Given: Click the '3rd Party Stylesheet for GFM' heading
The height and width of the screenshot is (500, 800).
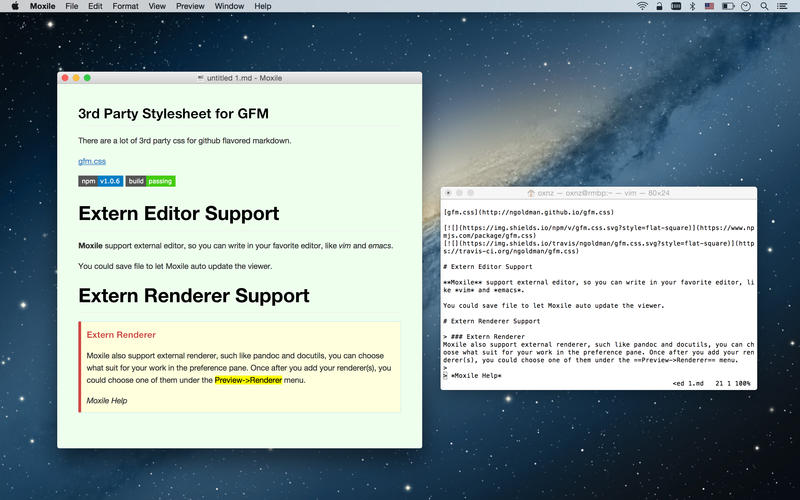Looking at the screenshot, I should (173, 114).
